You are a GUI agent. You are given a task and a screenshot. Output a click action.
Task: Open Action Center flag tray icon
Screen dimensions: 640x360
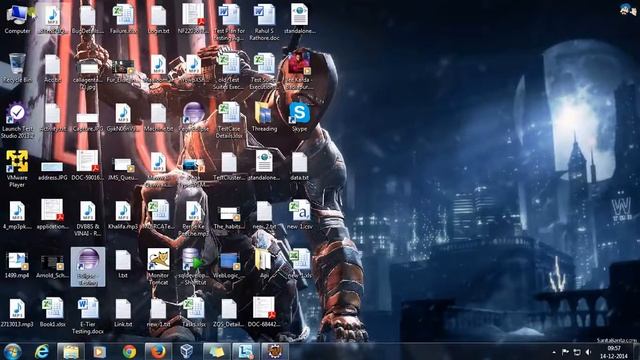[565, 352]
